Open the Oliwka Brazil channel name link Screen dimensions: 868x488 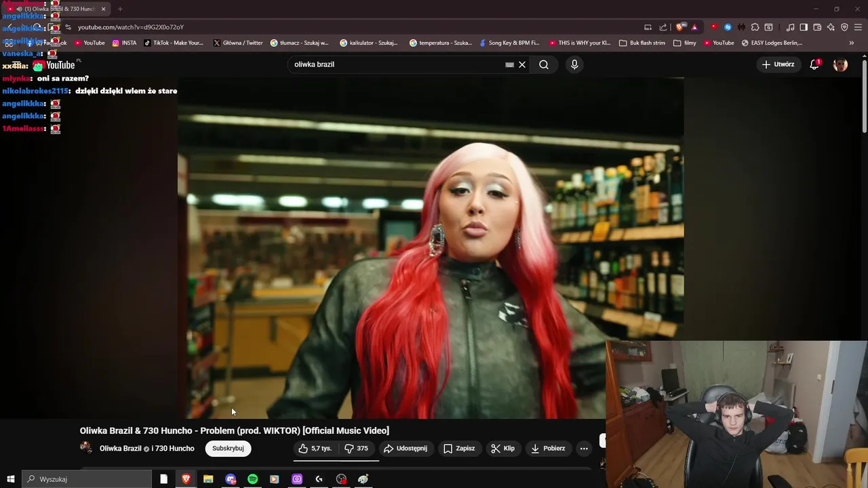tap(121, 449)
